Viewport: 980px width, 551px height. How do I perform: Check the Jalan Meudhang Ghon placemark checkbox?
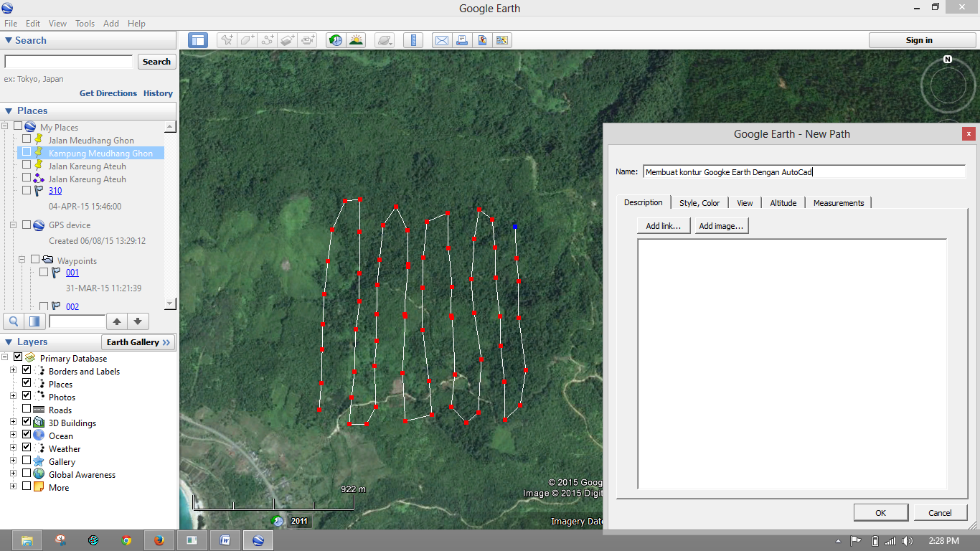pos(27,139)
